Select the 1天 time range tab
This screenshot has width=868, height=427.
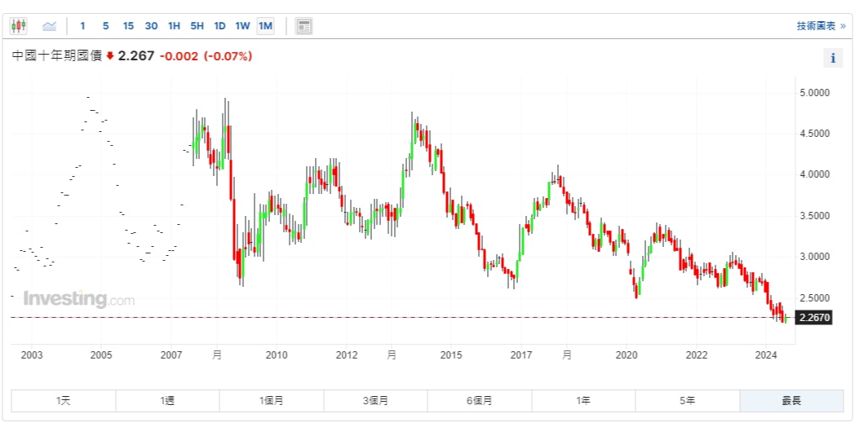pyautogui.click(x=64, y=401)
